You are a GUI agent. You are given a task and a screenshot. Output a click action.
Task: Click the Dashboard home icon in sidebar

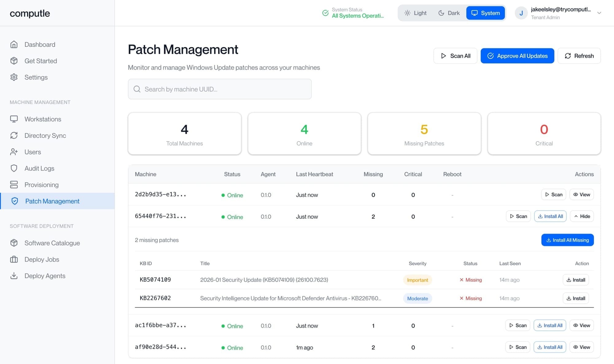coord(14,45)
